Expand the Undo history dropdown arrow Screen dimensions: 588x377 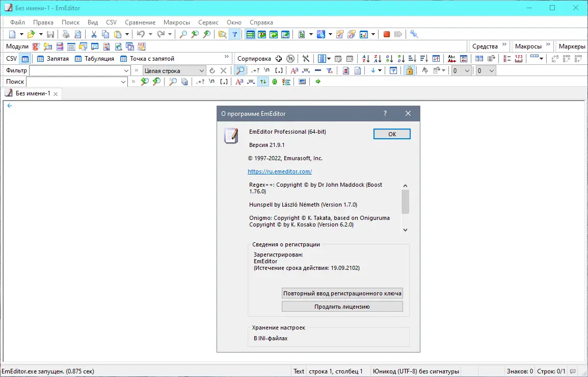tap(150, 34)
